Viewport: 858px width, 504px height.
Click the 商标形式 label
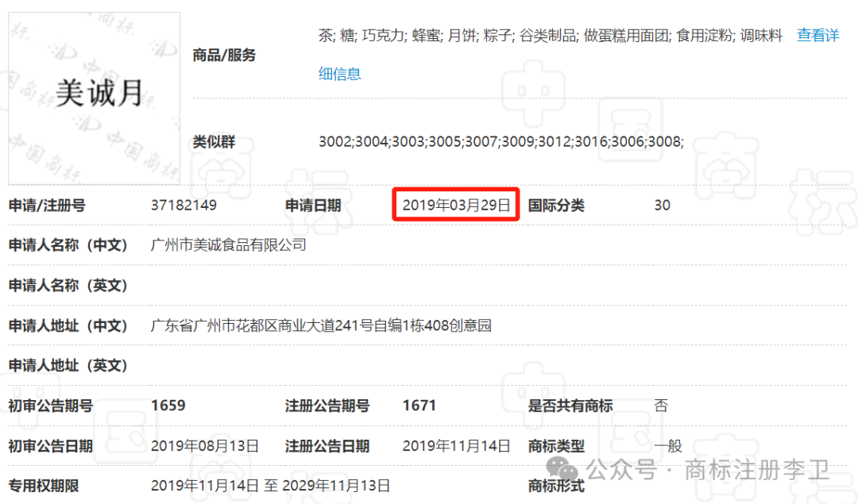click(556, 486)
